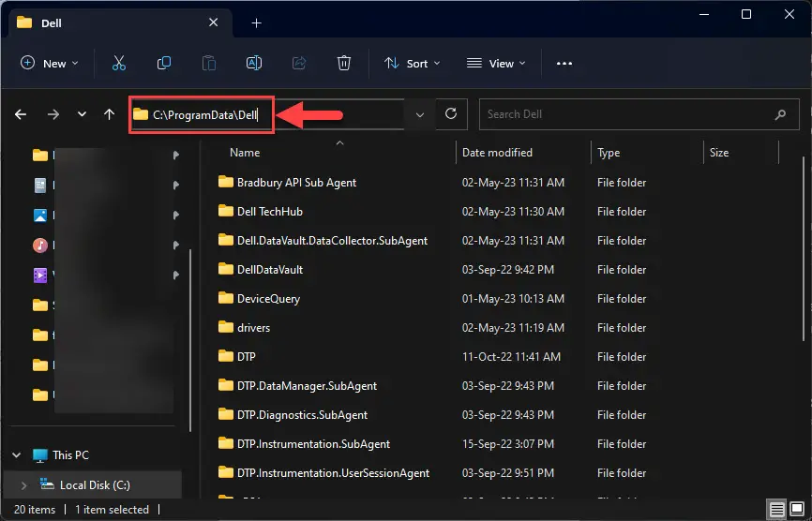Collapse the This PC tree node

17,455
